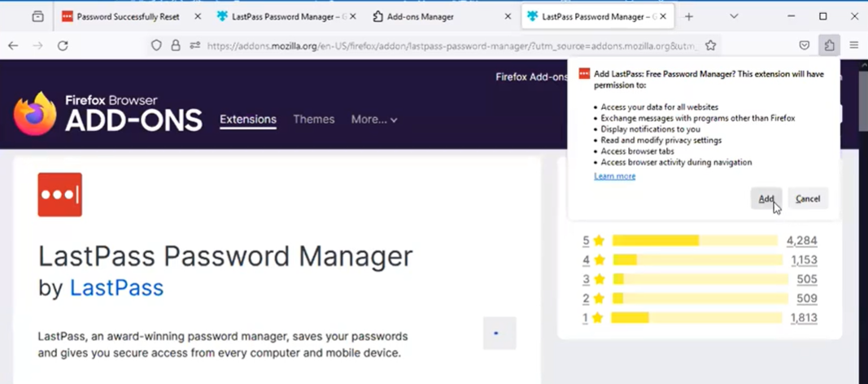Viewport: 868px width, 384px height.
Task: Click the tracking protection shield icon
Action: coord(156,46)
